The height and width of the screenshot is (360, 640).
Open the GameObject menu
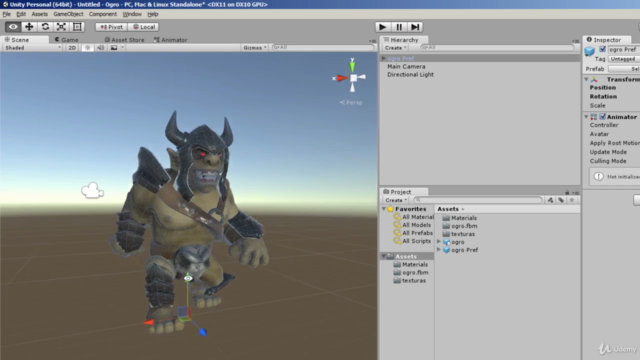68,14
